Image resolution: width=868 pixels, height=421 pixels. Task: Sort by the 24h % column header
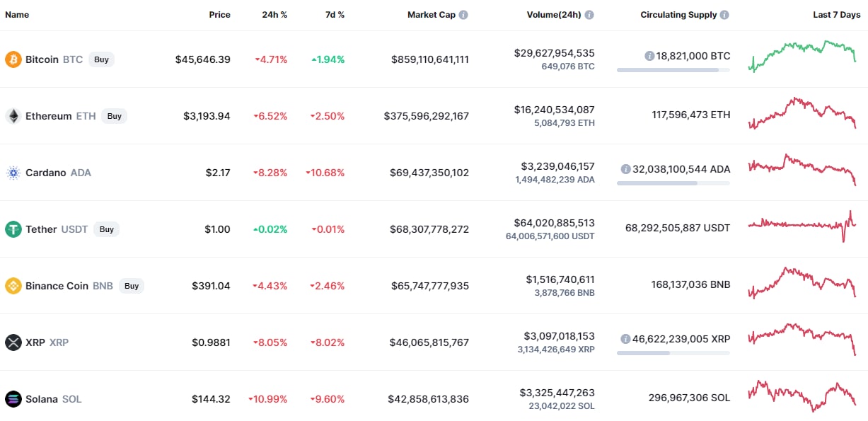[x=274, y=15]
